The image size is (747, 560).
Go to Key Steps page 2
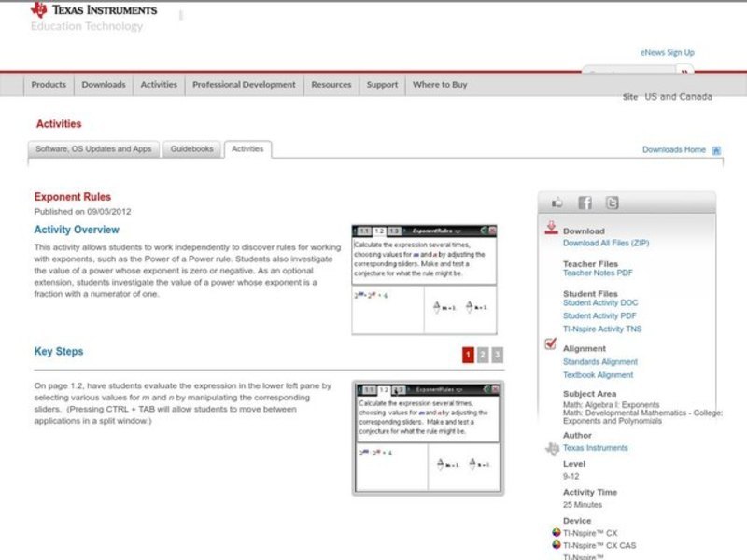coord(483,355)
